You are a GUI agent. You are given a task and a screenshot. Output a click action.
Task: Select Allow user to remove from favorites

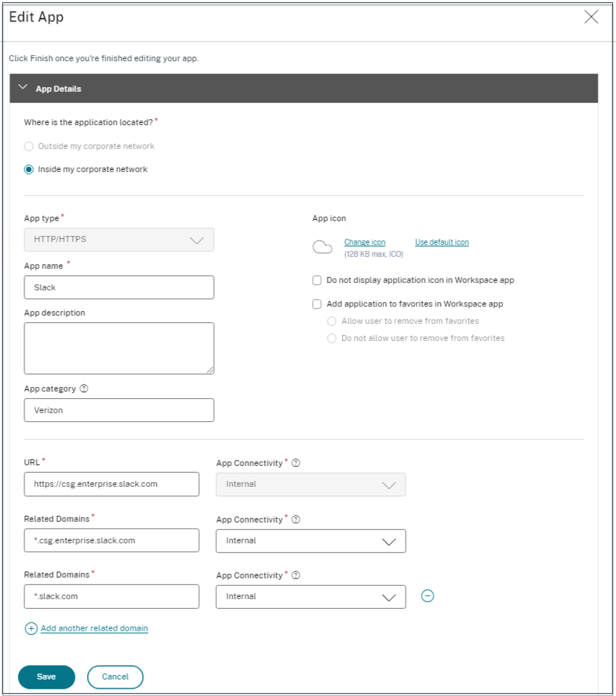[x=332, y=322]
